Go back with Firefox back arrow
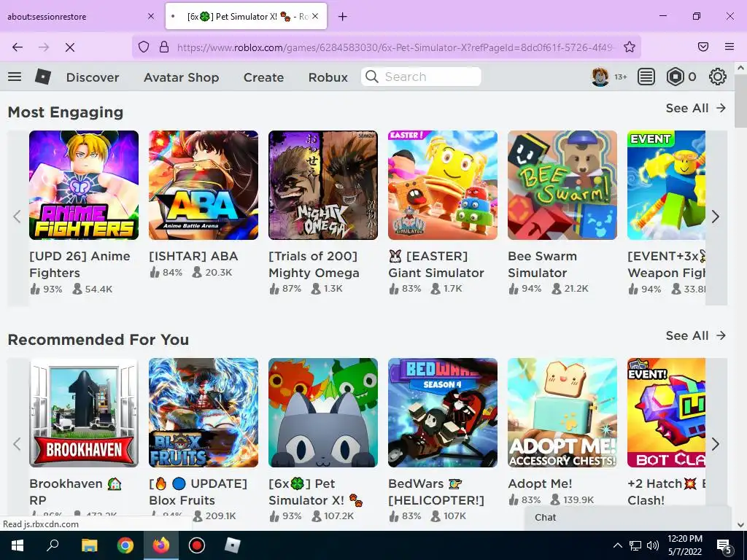This screenshot has width=747, height=560. [18, 47]
